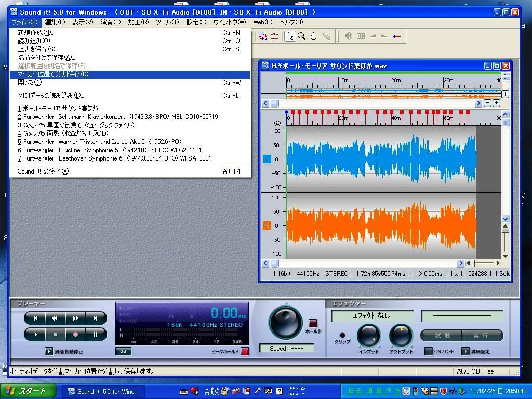Click Sound it! 5.0 taskbar button

coord(104,392)
